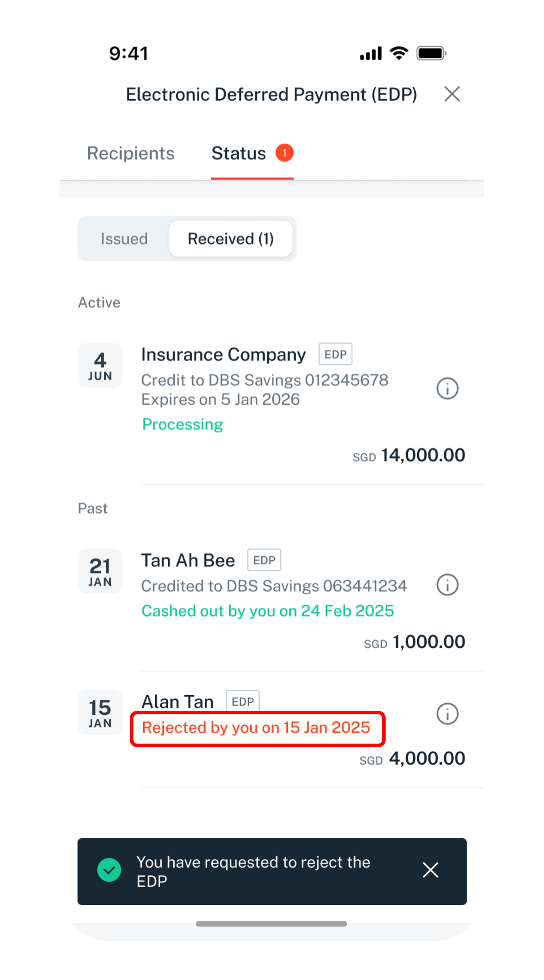Tap the 15 JAN date badge
Screen dimensions: 544x980
(x=100, y=712)
